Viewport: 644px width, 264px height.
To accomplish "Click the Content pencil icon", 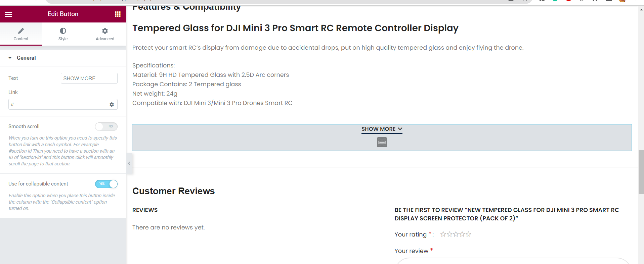I will click(x=21, y=31).
